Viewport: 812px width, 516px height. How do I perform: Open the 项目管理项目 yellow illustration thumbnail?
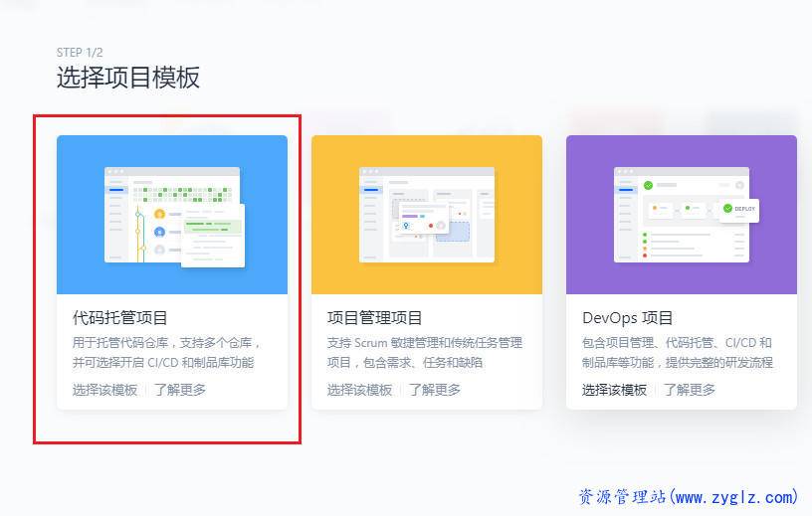click(427, 215)
